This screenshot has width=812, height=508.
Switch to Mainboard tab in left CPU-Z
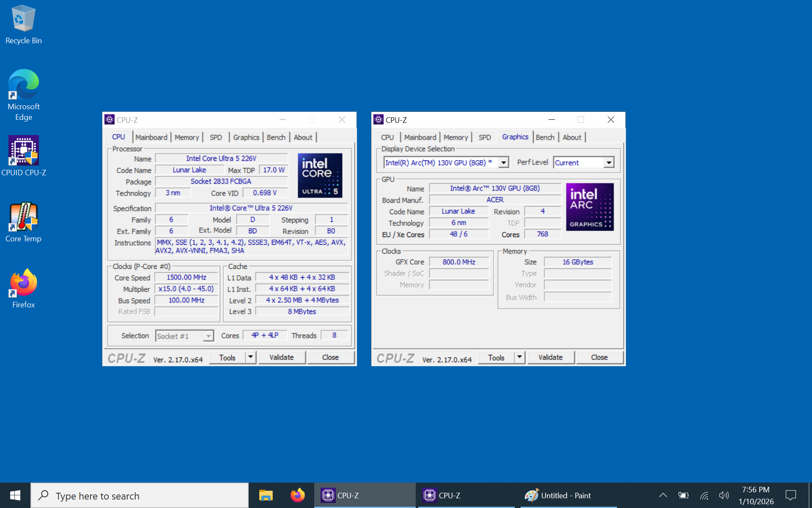click(151, 137)
